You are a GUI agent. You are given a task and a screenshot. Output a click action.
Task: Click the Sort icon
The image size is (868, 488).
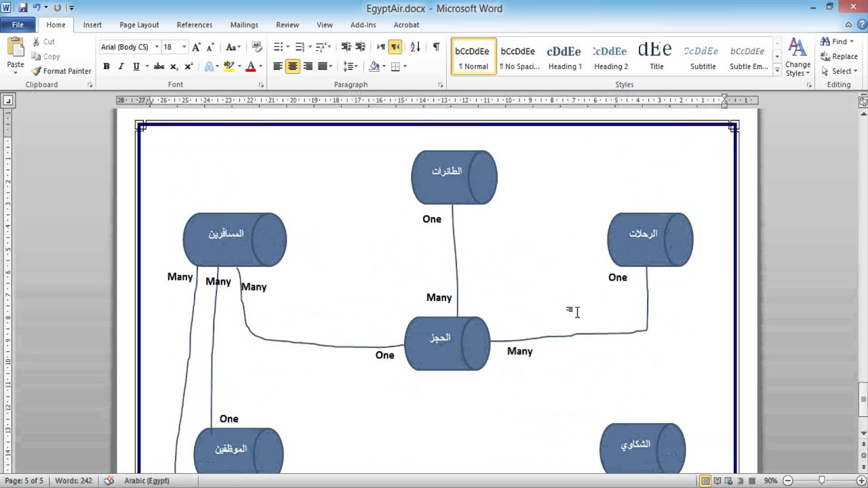click(415, 47)
